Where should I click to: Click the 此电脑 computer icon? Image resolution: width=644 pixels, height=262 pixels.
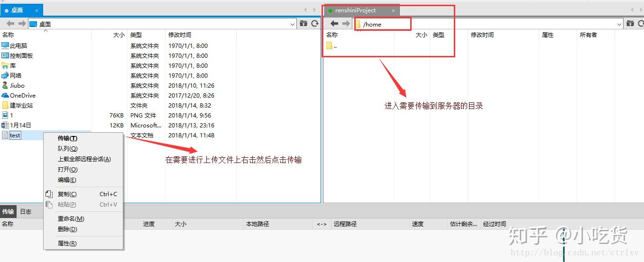pos(5,45)
